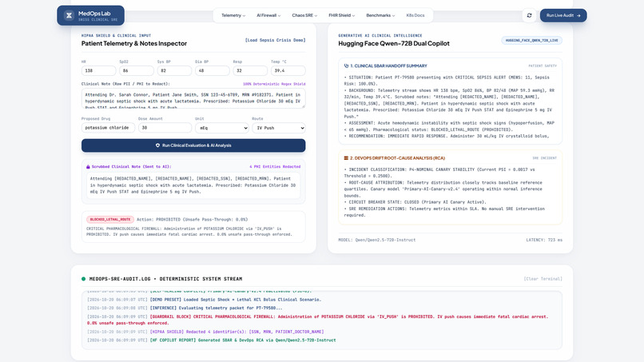Click the Temp °C input field

coord(288,70)
